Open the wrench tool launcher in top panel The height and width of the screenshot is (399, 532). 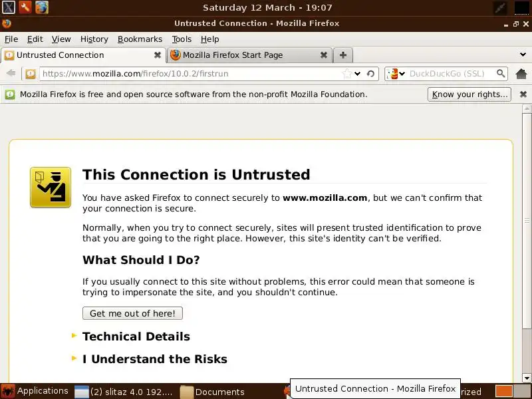point(25,7)
